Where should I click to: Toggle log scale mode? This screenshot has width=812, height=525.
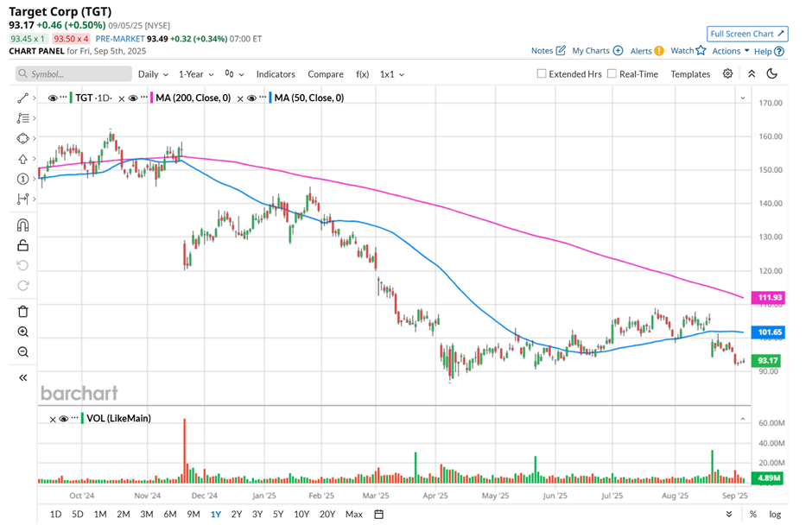(775, 514)
